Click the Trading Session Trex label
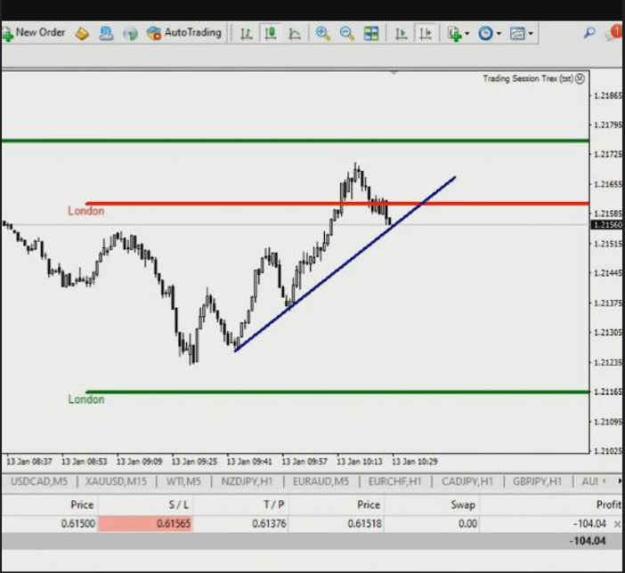 tap(529, 78)
